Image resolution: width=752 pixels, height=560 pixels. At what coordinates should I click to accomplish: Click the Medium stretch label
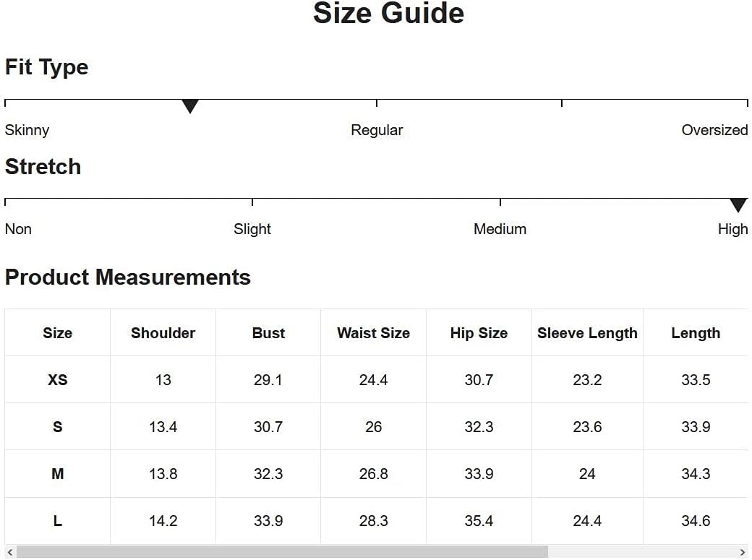[500, 229]
